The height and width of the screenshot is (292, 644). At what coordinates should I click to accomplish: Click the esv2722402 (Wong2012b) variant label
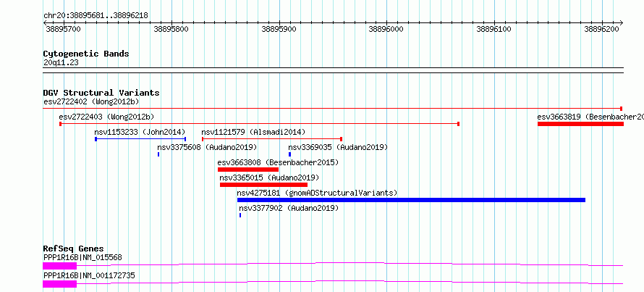(91, 101)
